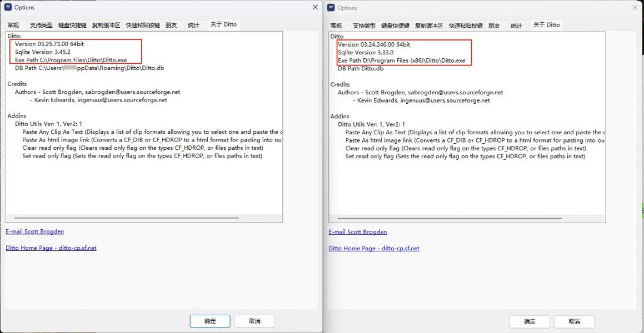Select 'Set read only flag' in left window
This screenshot has width=644, height=333.
(x=142, y=157)
